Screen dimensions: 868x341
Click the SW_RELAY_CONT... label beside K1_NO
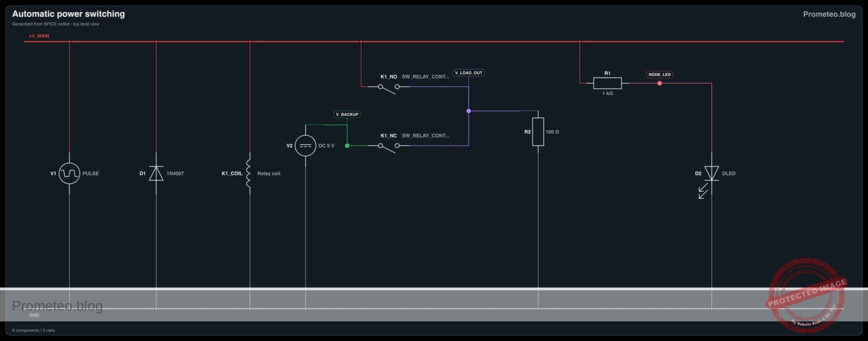[x=425, y=77]
